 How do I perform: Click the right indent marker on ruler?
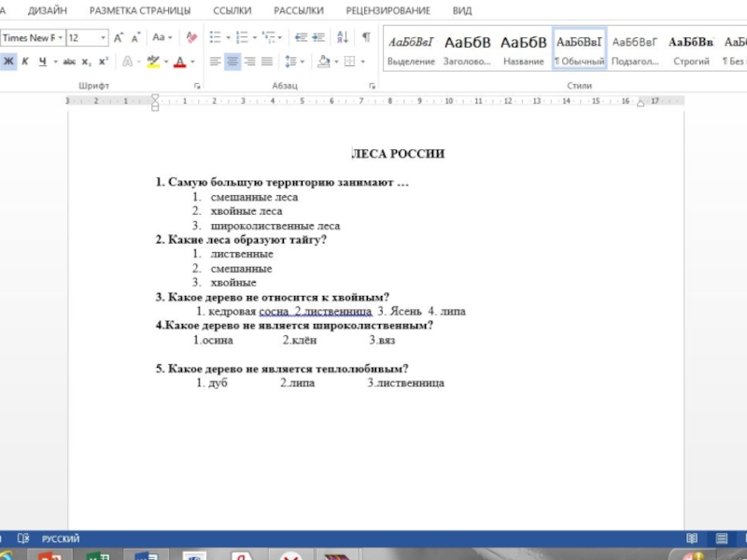[641, 103]
